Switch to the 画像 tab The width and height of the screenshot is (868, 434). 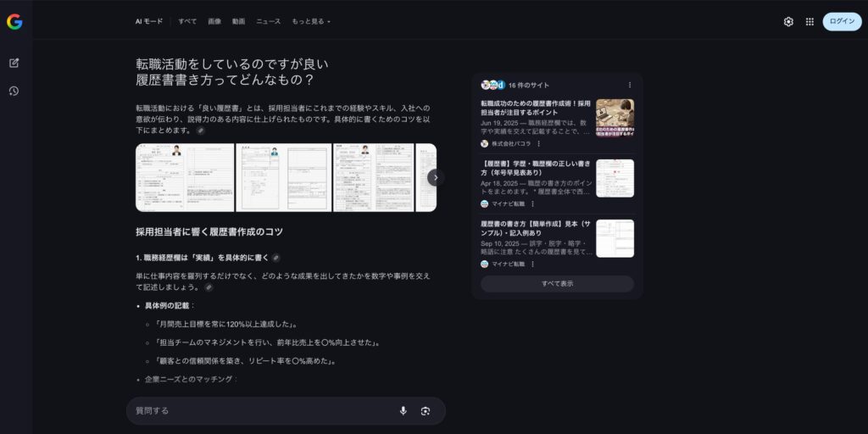(x=214, y=21)
